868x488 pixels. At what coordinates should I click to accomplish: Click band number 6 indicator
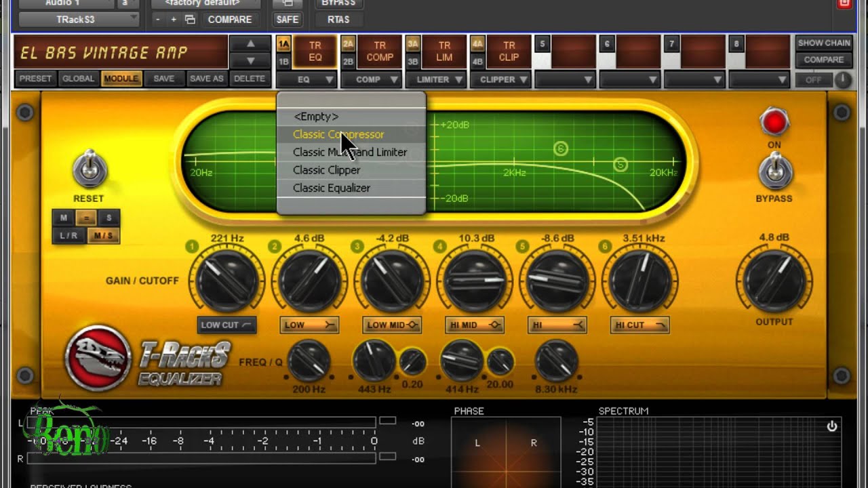point(606,246)
